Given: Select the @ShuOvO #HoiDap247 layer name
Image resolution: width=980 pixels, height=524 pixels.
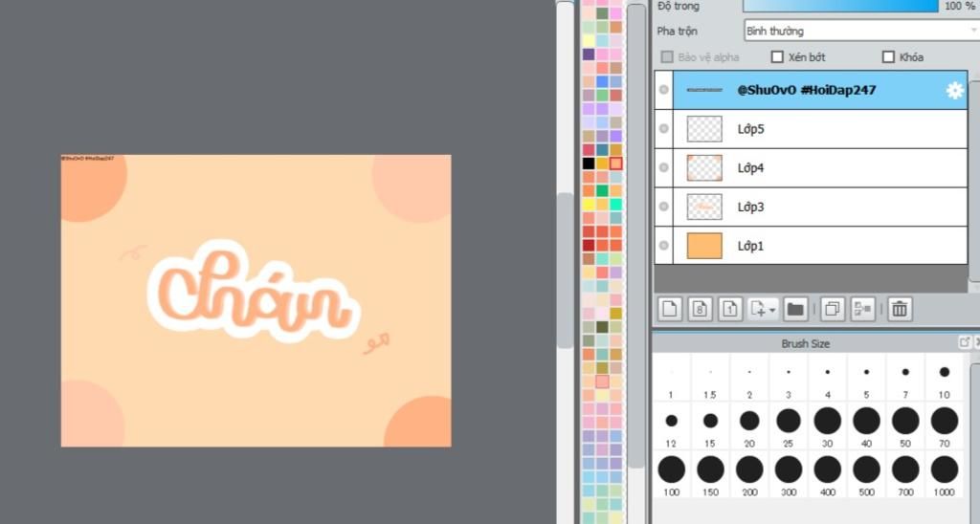Looking at the screenshot, I should pyautogui.click(x=806, y=90).
